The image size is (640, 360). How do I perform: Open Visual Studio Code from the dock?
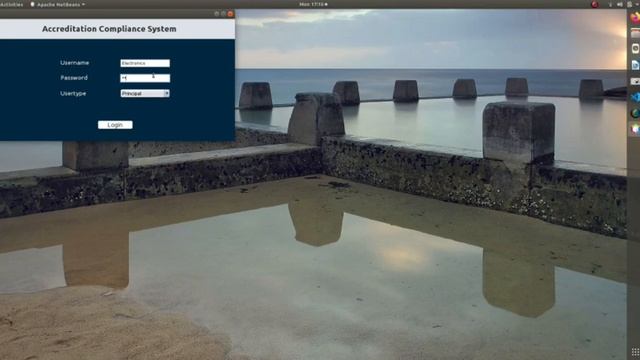click(x=635, y=97)
